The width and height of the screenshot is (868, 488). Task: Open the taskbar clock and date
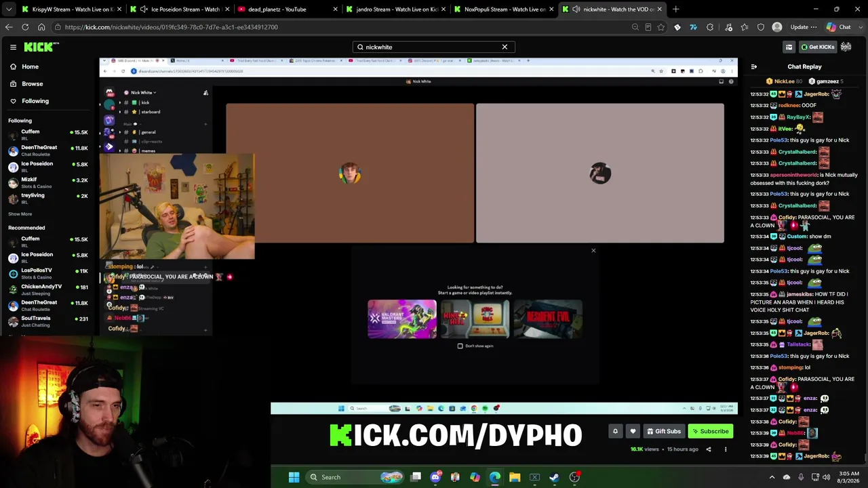[849, 477]
